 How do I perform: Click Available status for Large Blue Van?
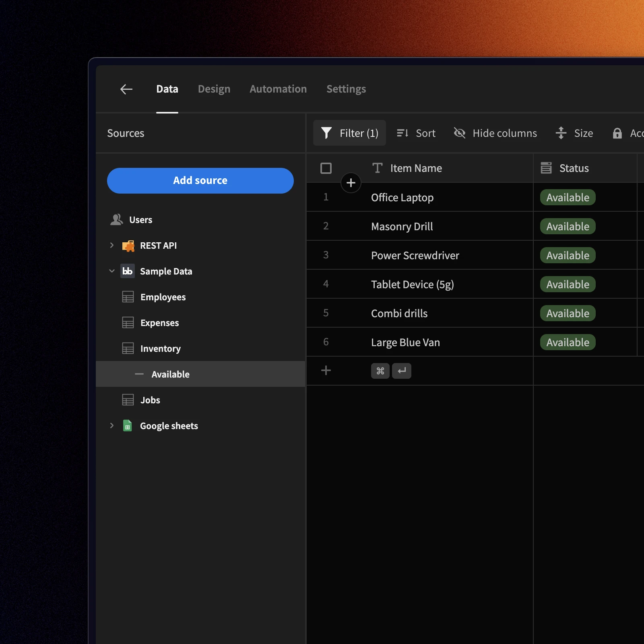coord(568,342)
